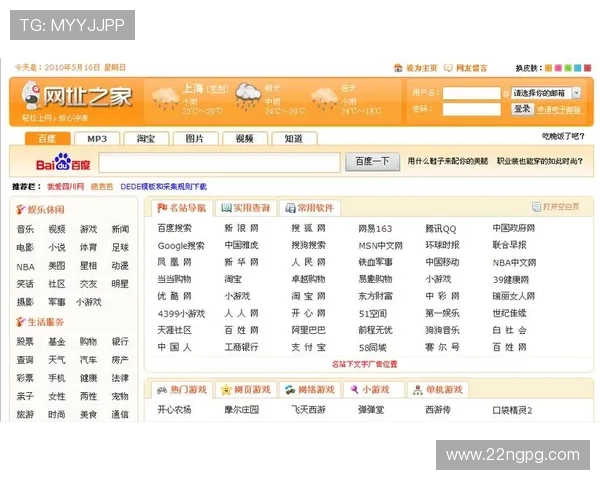Click the magnifier icon on 小游戏 tab

pyautogui.click(x=355, y=389)
